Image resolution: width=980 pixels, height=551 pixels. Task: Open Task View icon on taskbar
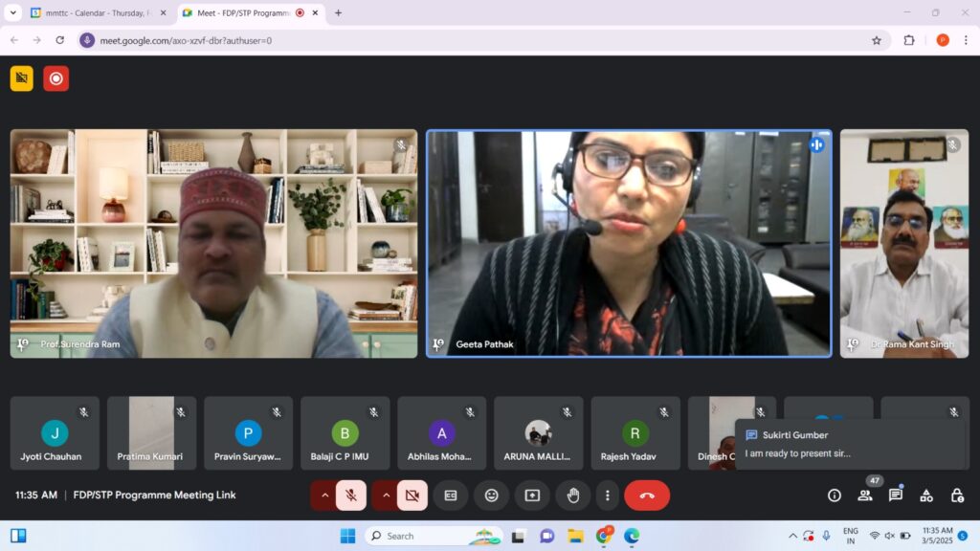pyautogui.click(x=518, y=536)
